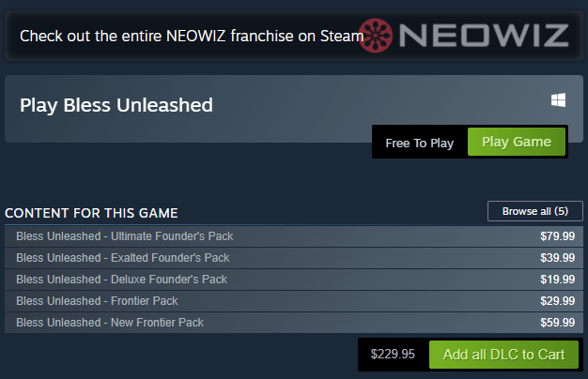Image resolution: width=588 pixels, height=379 pixels.
Task: Click the Windows platform icon
Action: [558, 100]
